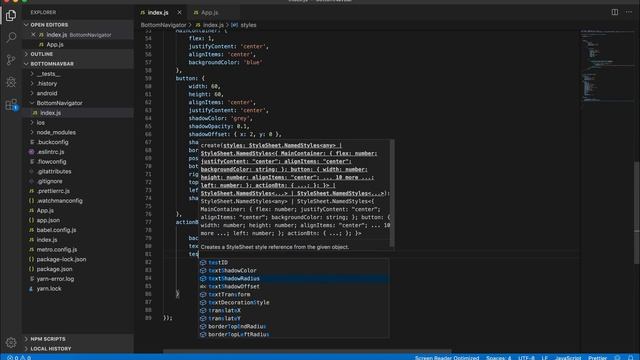Expand the .history folder
The height and width of the screenshot is (360, 640).
click(x=78, y=84)
